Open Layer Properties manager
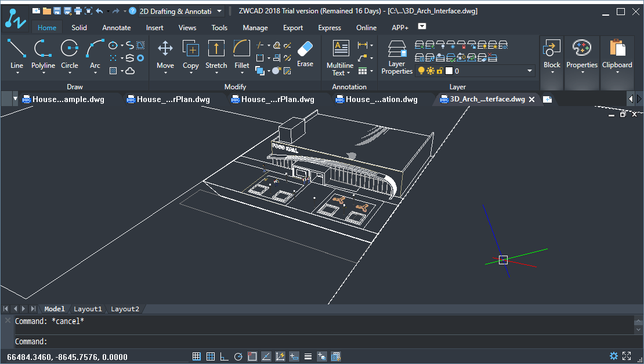Image resolution: width=644 pixels, height=364 pixels. point(397,57)
